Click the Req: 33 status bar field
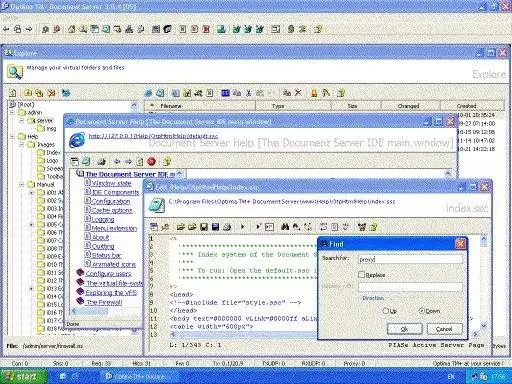 (x=101, y=363)
